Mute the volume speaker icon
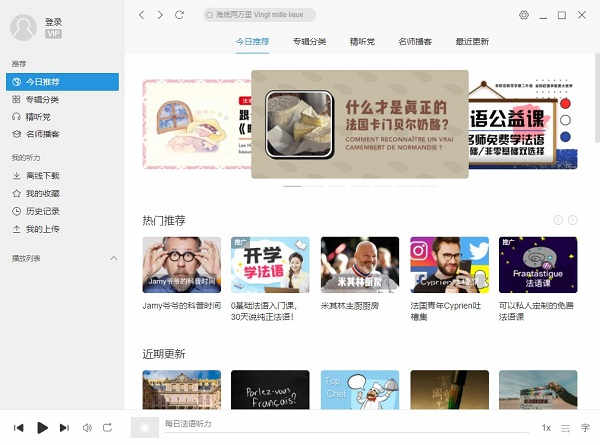Image resolution: width=600 pixels, height=445 pixels. [87, 427]
